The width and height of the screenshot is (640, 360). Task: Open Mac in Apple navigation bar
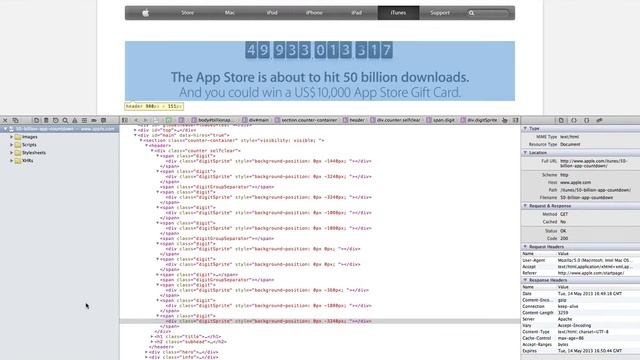(230, 13)
